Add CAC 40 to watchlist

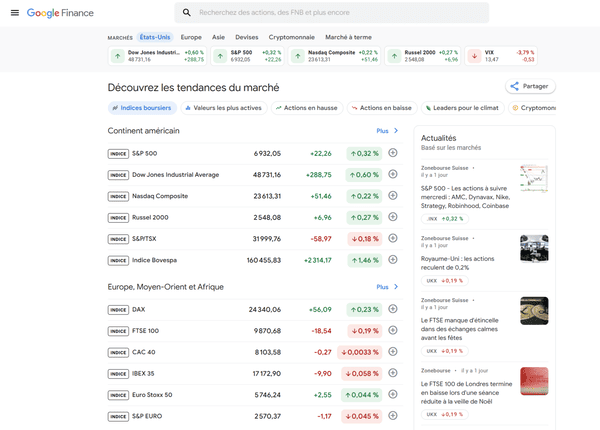(x=392, y=352)
